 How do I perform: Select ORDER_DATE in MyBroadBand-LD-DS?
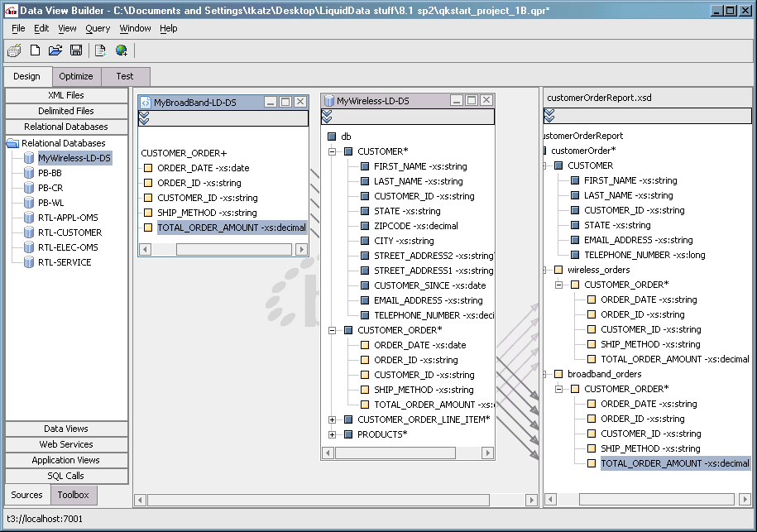pos(204,168)
